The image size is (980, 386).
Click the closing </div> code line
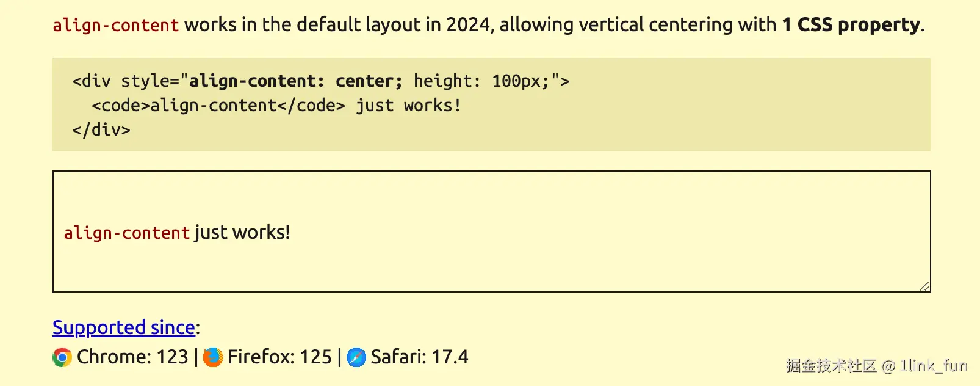101,129
